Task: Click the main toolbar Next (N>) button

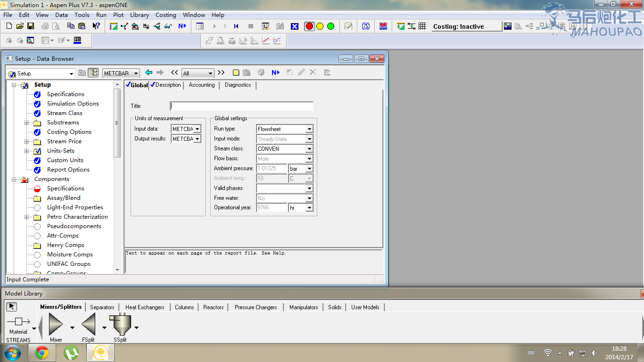Action: pyautogui.click(x=182, y=26)
